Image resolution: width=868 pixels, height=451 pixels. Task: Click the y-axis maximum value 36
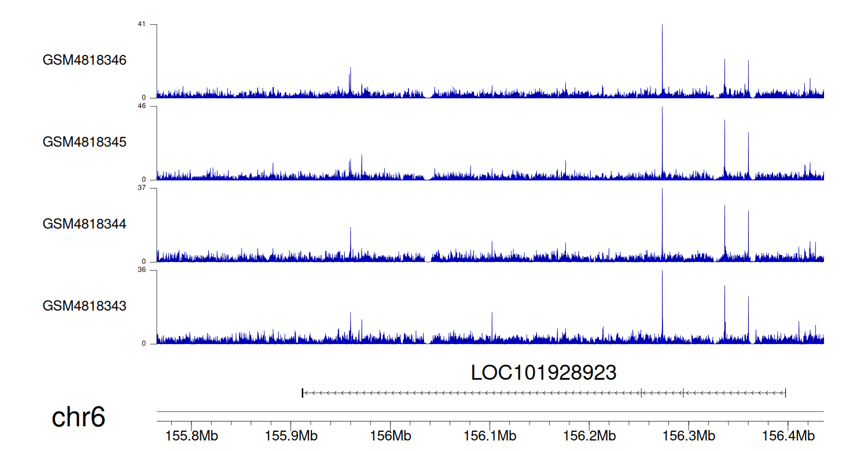coord(142,270)
